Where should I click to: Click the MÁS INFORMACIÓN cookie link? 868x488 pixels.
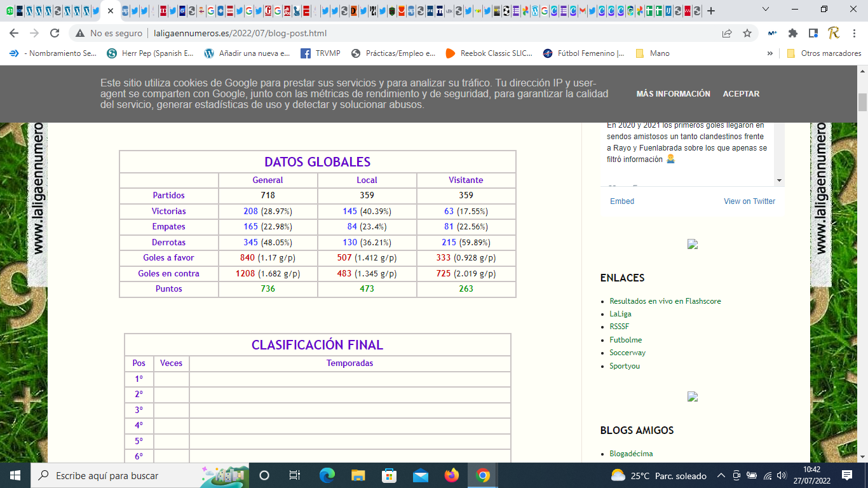(673, 93)
